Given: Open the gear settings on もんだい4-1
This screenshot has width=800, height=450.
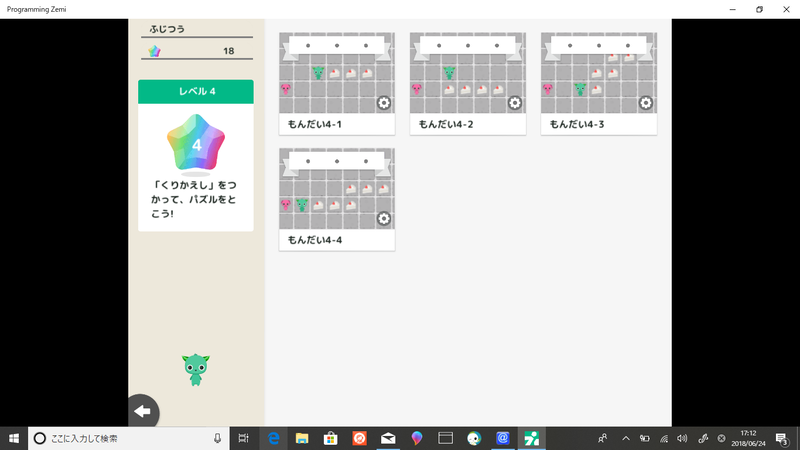Looking at the screenshot, I should [x=384, y=103].
